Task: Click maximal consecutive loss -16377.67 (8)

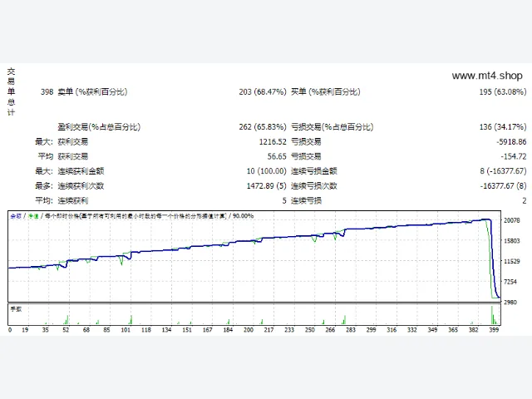Action: click(503, 186)
